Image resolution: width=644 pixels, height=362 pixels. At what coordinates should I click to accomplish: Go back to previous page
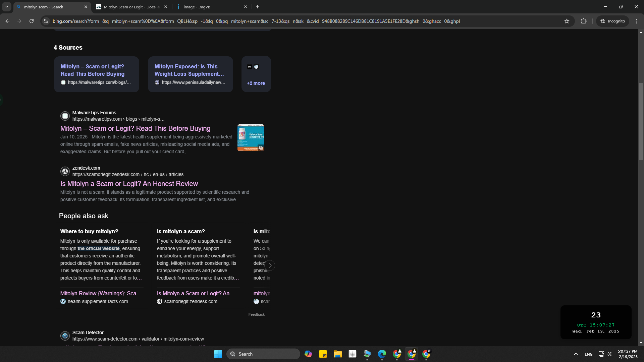pyautogui.click(x=7, y=21)
